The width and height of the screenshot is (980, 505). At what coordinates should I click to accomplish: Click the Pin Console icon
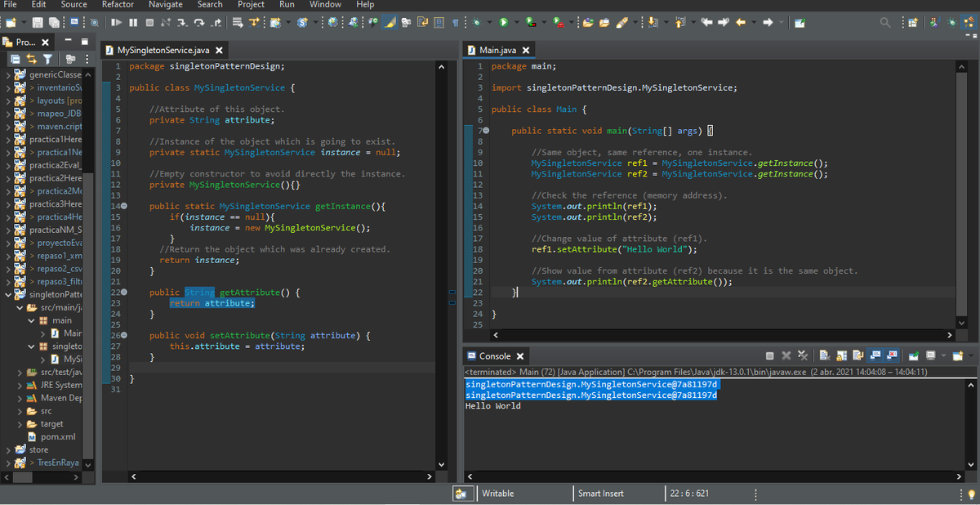click(914, 356)
